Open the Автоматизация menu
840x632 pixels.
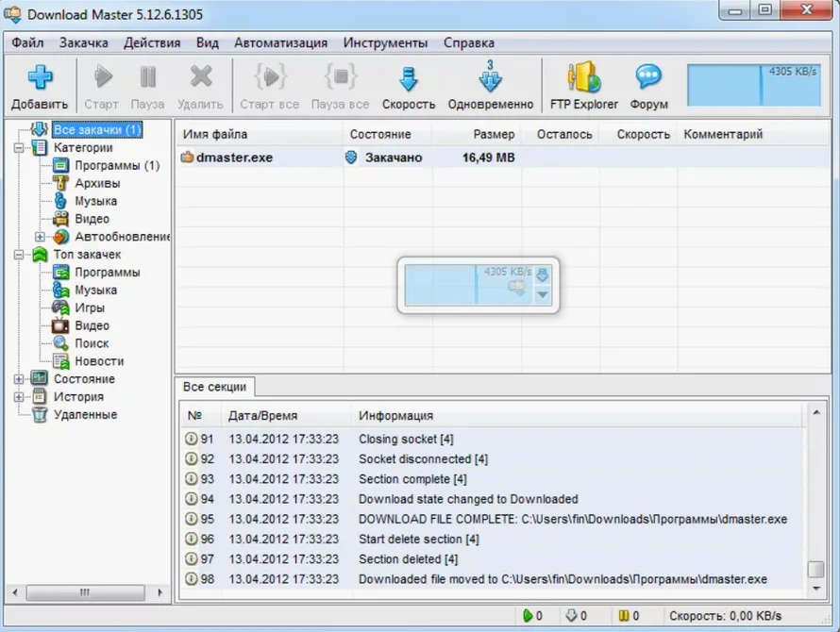pyautogui.click(x=280, y=42)
